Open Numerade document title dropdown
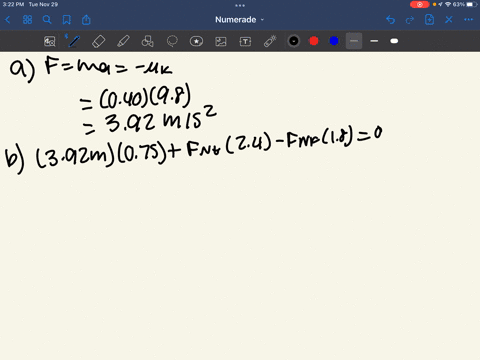 (239, 20)
